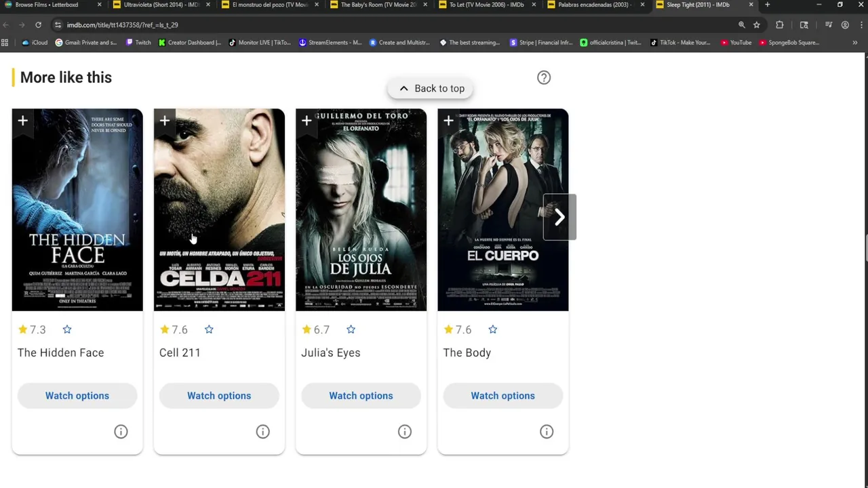Open Twitch bookmark
The width and height of the screenshot is (868, 488).
click(x=138, y=43)
